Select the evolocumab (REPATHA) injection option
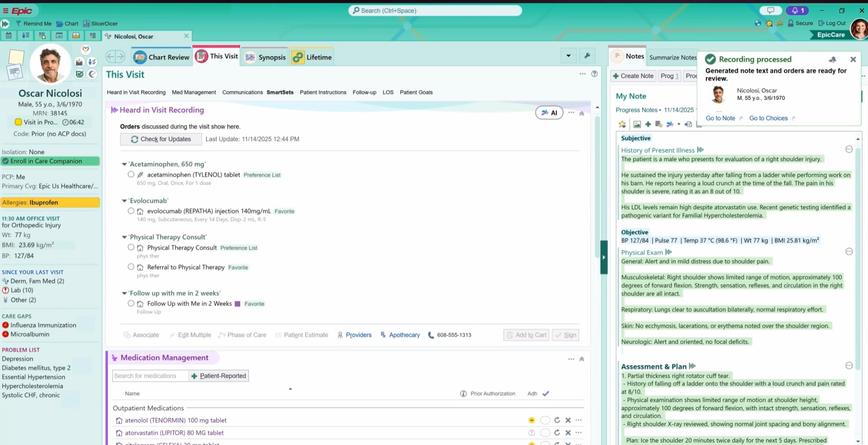The image size is (868, 445). (131, 211)
